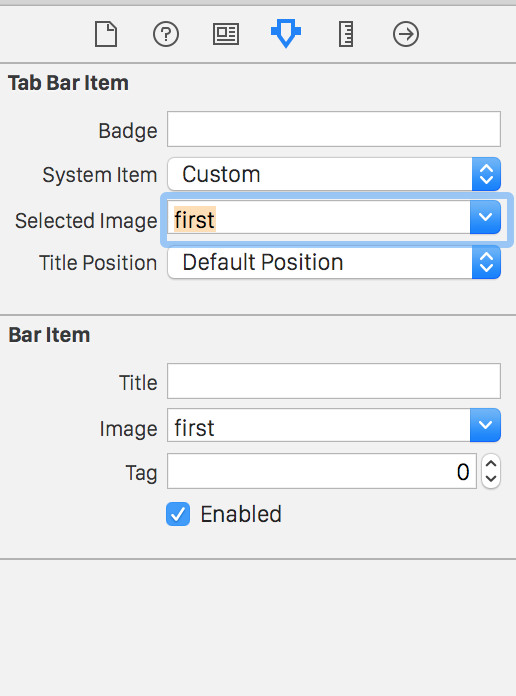Open the File inspector
Viewport: 516px width, 696px height.
106,34
